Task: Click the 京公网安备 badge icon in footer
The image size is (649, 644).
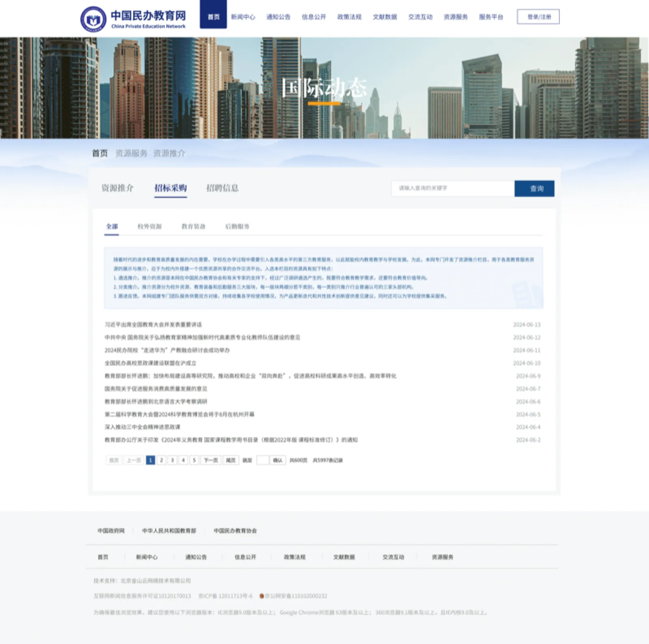Action: click(262, 596)
